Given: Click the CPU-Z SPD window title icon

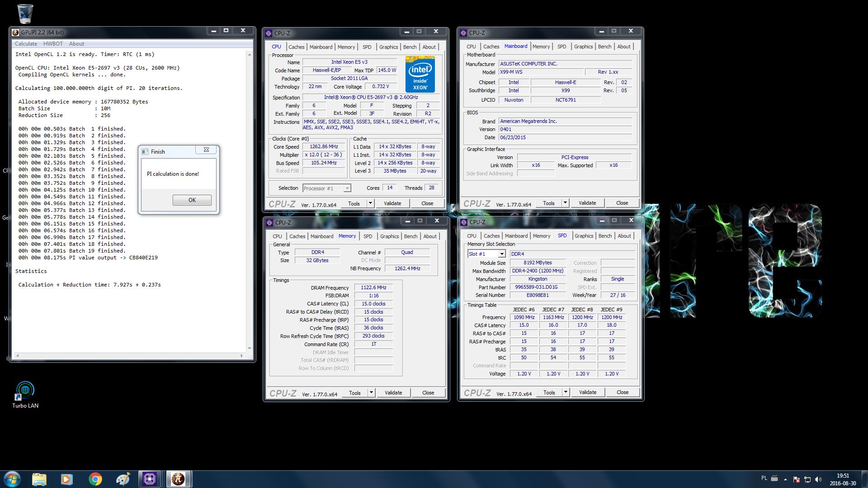Looking at the screenshot, I should click(x=464, y=222).
